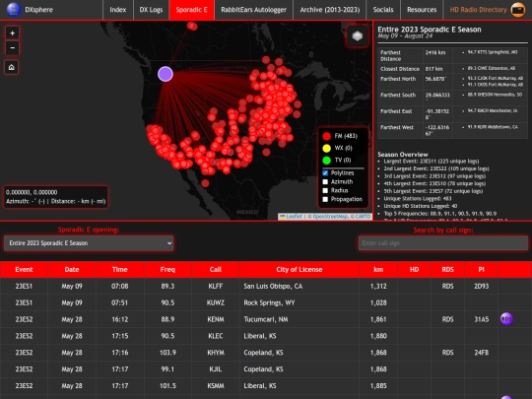Click call sign KLFF in table

(216, 287)
